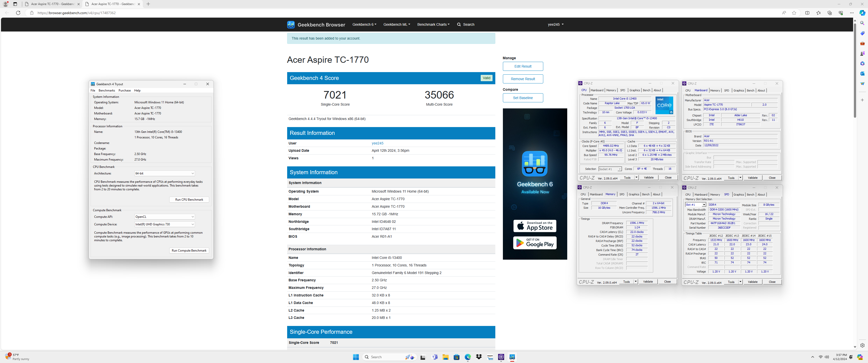Screen dimensions: 868x363
Task: Open Edge Collections icon
Action: click(x=830, y=13)
